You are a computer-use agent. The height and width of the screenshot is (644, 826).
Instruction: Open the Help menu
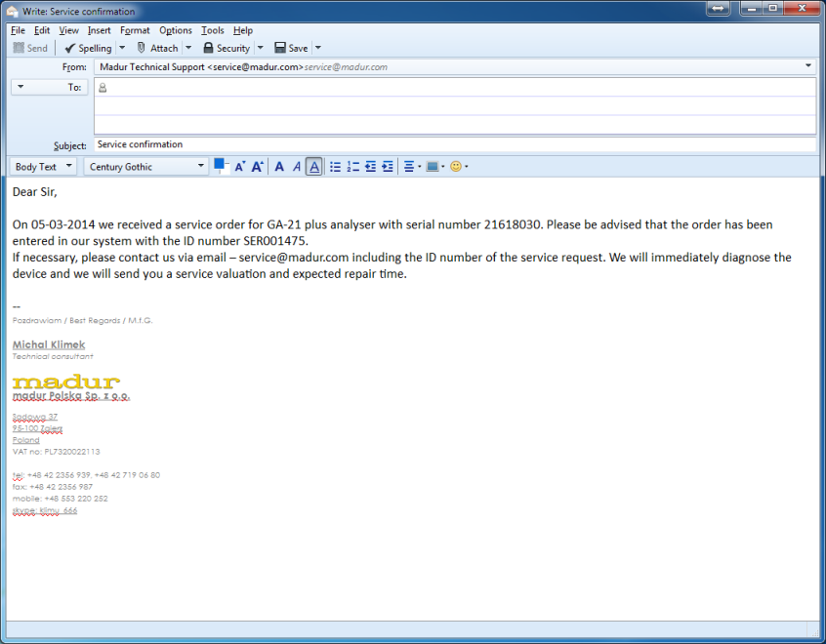pyautogui.click(x=243, y=30)
